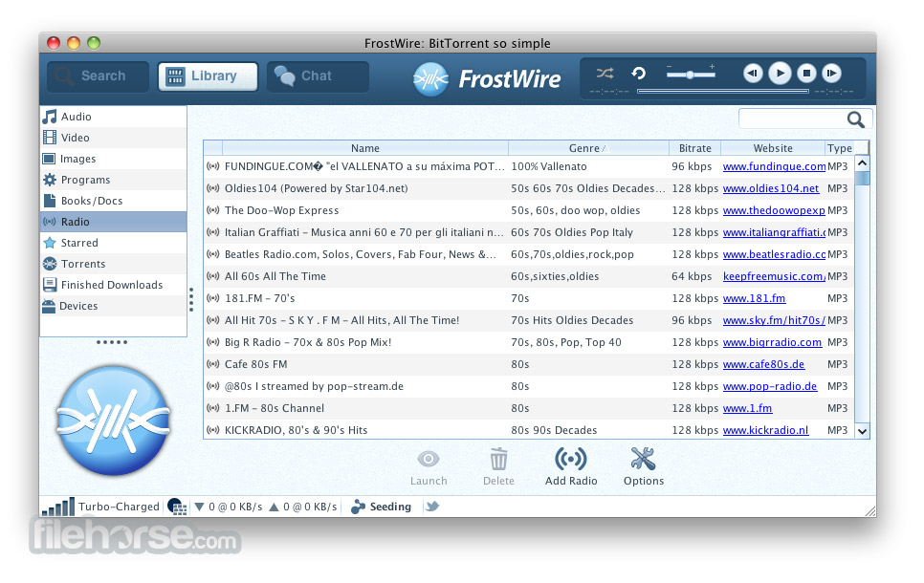Screen dimensions: 924x583
Task: Open Finished Downloads in sidebar
Action: (113, 285)
